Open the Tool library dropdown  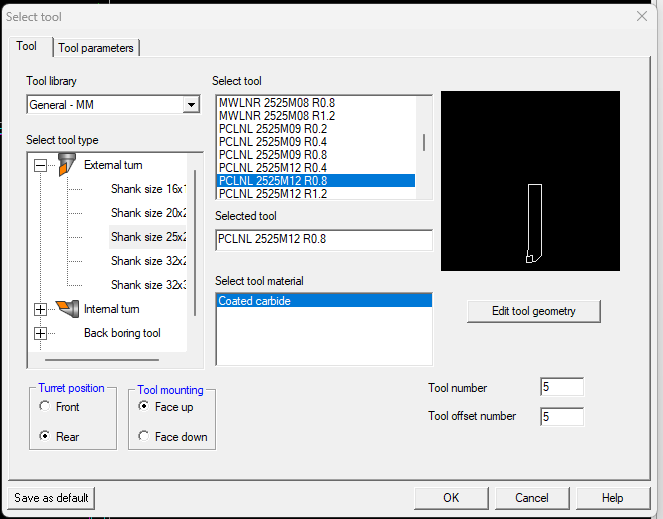pyautogui.click(x=191, y=104)
